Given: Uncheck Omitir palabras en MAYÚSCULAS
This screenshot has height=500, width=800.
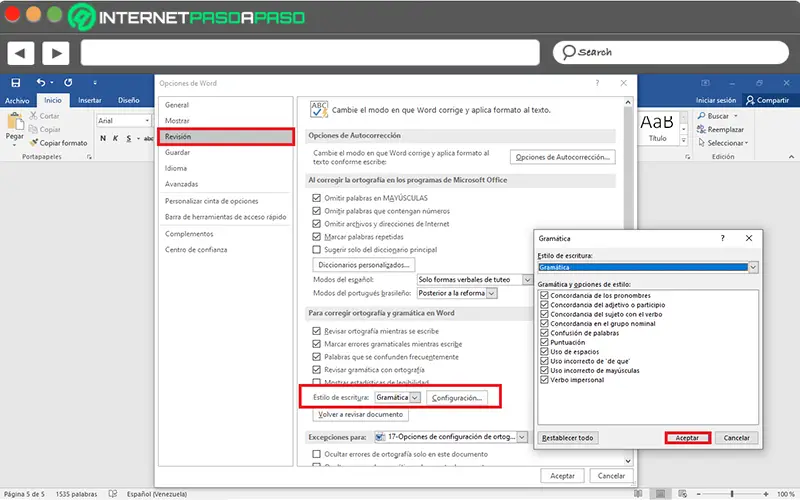Looking at the screenshot, I should [x=316, y=198].
